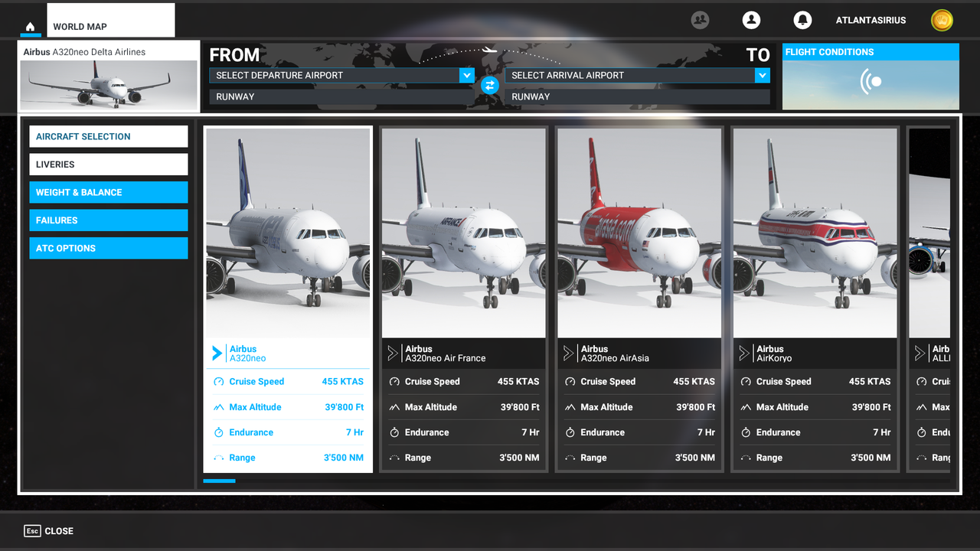Click the Max Altitude icon on A320neo card

[x=220, y=406]
